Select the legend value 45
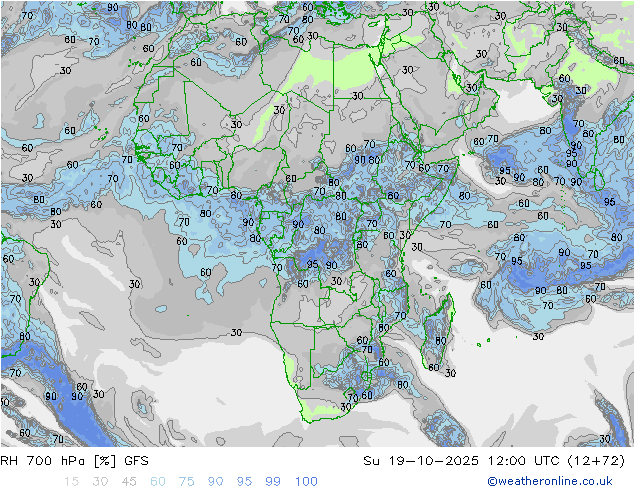Image resolution: width=634 pixels, height=490 pixels. pos(129,482)
